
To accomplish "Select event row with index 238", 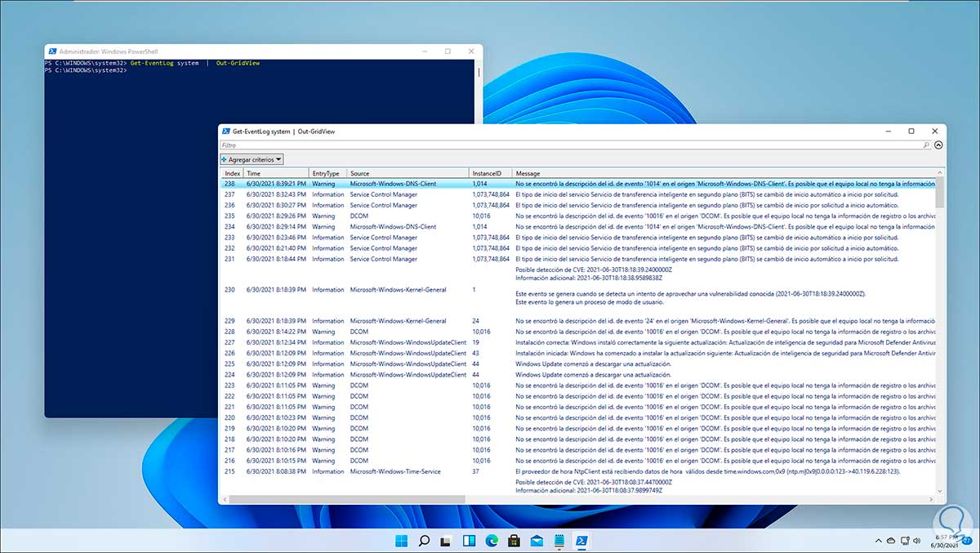I will click(x=578, y=184).
